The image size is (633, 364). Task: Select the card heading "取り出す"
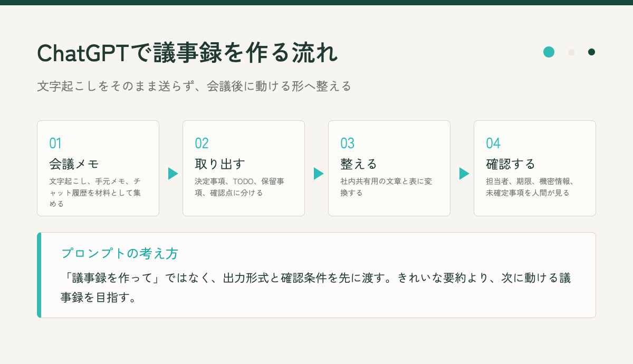tap(220, 164)
